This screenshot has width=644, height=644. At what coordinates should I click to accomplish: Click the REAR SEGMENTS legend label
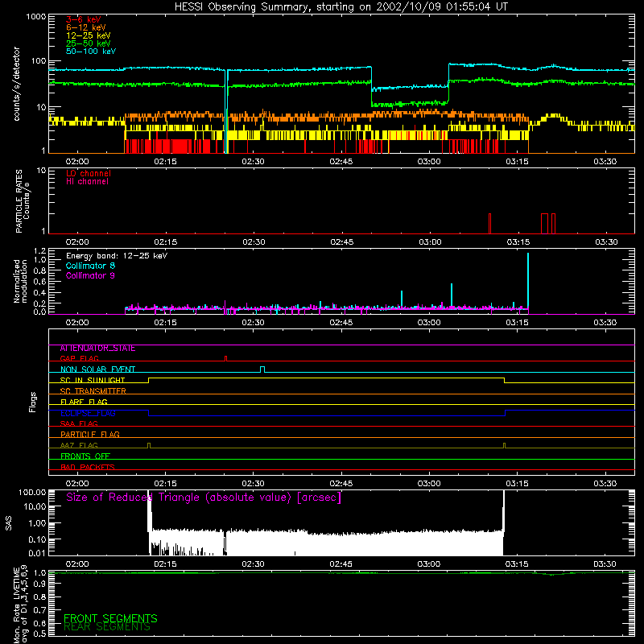tap(107, 627)
